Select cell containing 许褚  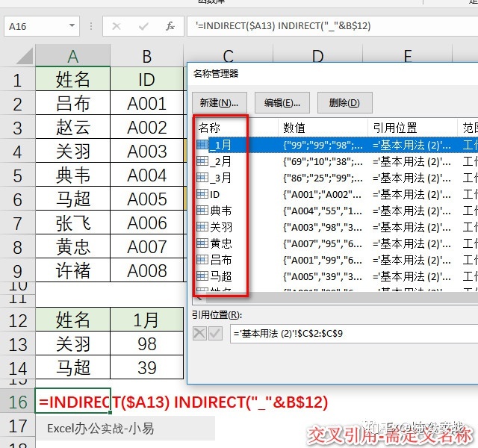click(73, 270)
